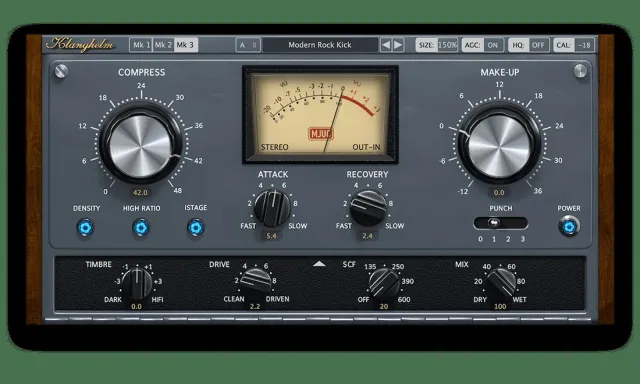640x384 pixels.
Task: Open the SIZE 150% selector
Action: [x=437, y=45]
